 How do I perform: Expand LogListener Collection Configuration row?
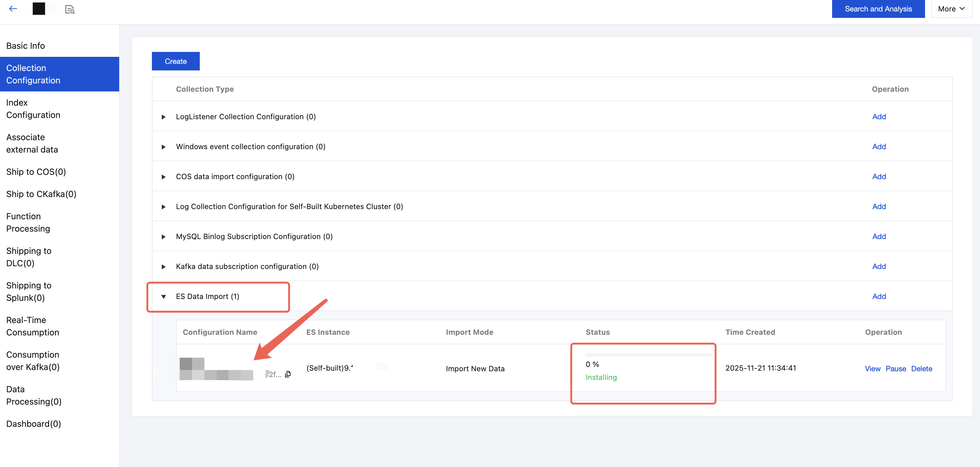(x=164, y=117)
